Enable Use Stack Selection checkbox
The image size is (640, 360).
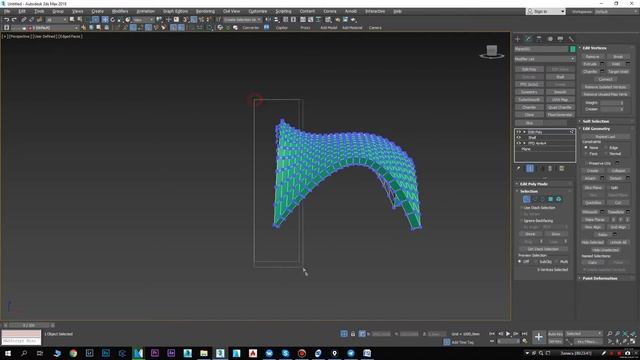(x=521, y=208)
